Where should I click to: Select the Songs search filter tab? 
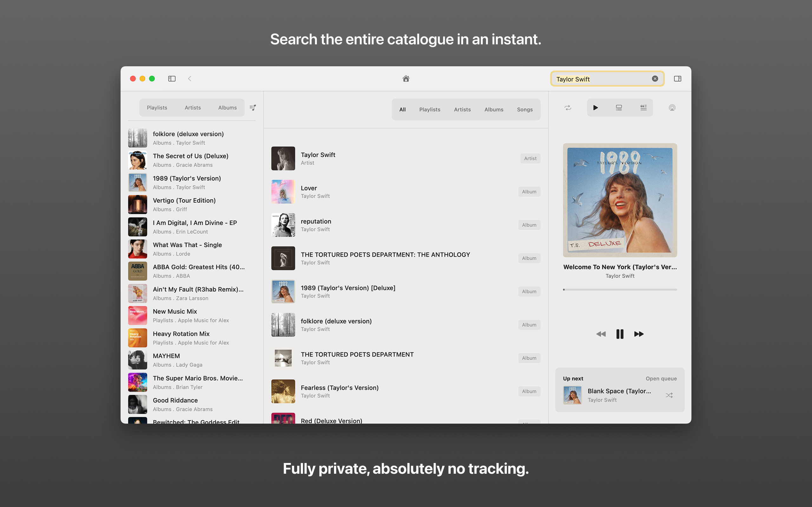(x=524, y=109)
